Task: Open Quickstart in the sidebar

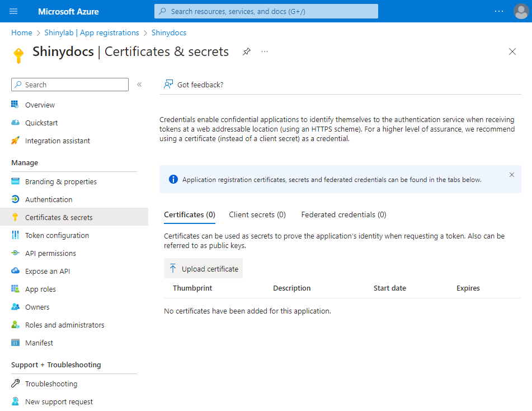Action: 41,123
